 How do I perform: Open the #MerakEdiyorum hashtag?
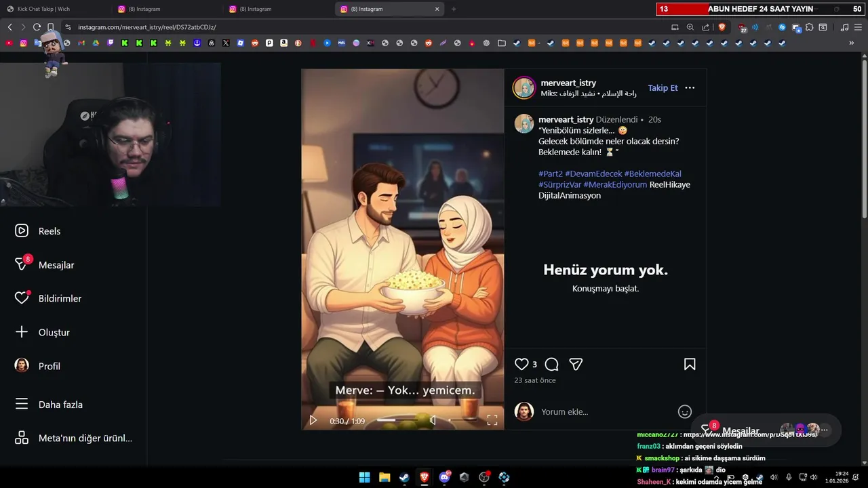point(615,184)
